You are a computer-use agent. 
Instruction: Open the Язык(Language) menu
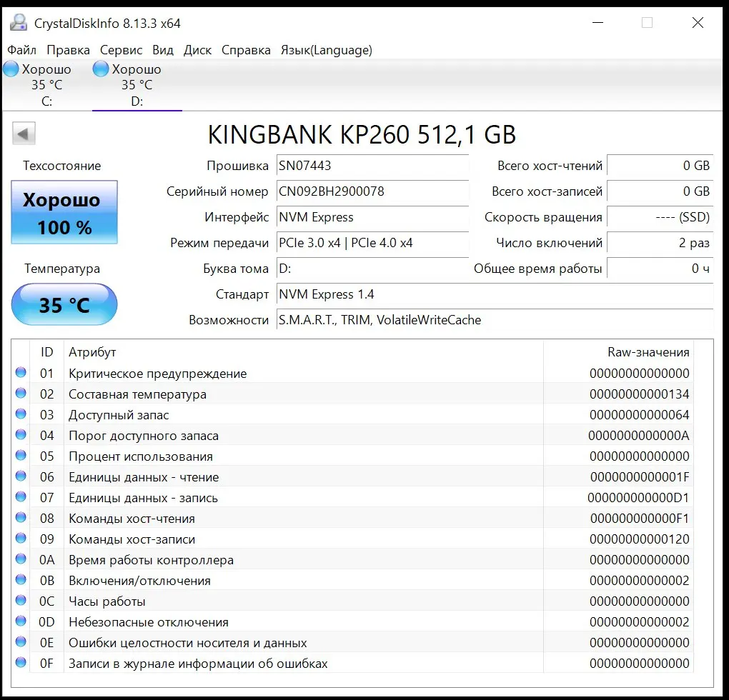tap(326, 50)
